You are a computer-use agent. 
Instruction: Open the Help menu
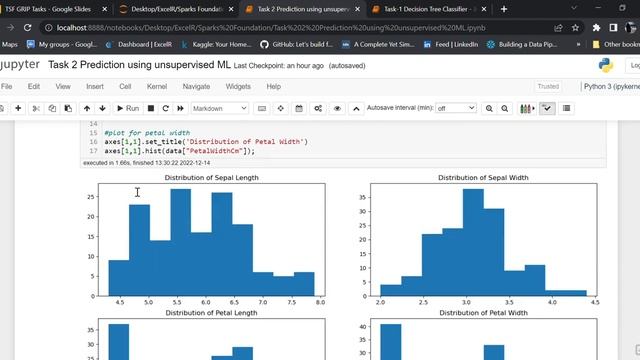[273, 87]
